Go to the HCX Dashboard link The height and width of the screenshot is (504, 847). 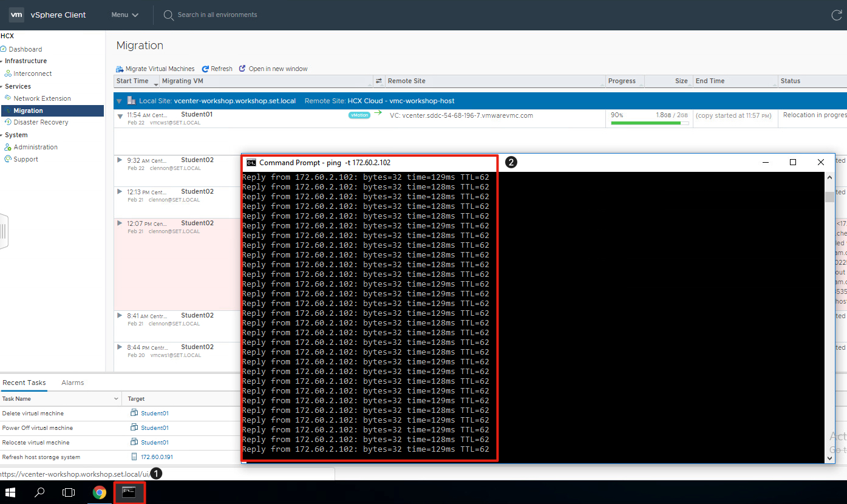pos(25,49)
